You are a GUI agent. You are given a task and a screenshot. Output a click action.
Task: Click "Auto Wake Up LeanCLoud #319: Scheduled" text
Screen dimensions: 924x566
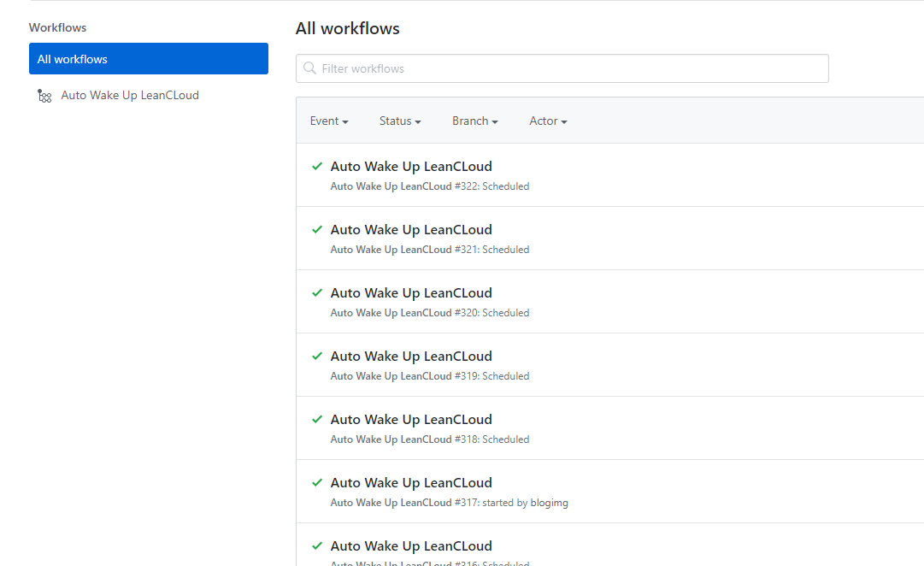(x=430, y=376)
